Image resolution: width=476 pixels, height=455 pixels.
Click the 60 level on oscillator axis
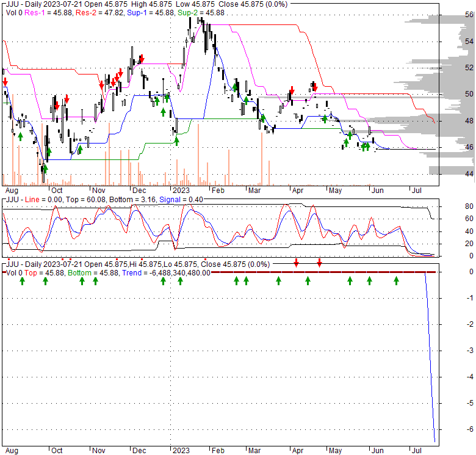coord(469,219)
